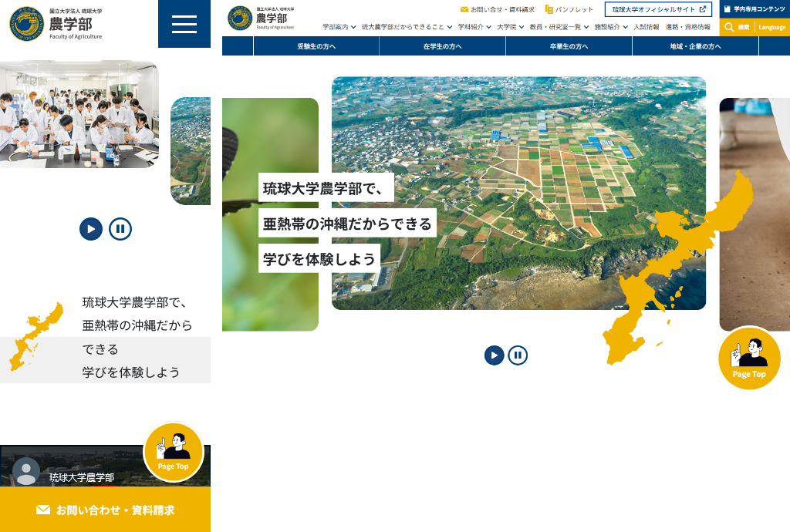This screenshot has width=790, height=532.
Task: Expand the 学科紹介 menu
Action: pyautogui.click(x=474, y=27)
